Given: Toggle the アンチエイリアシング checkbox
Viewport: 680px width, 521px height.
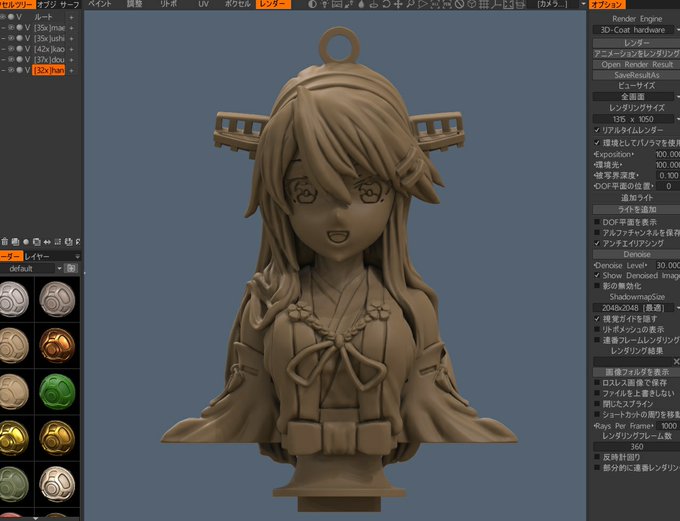Looking at the screenshot, I should point(597,243).
